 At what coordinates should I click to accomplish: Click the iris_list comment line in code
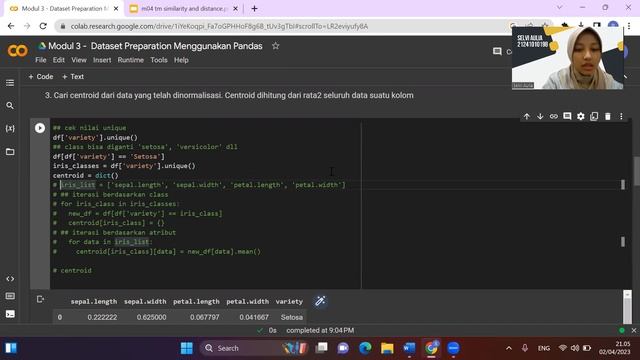tap(199, 185)
